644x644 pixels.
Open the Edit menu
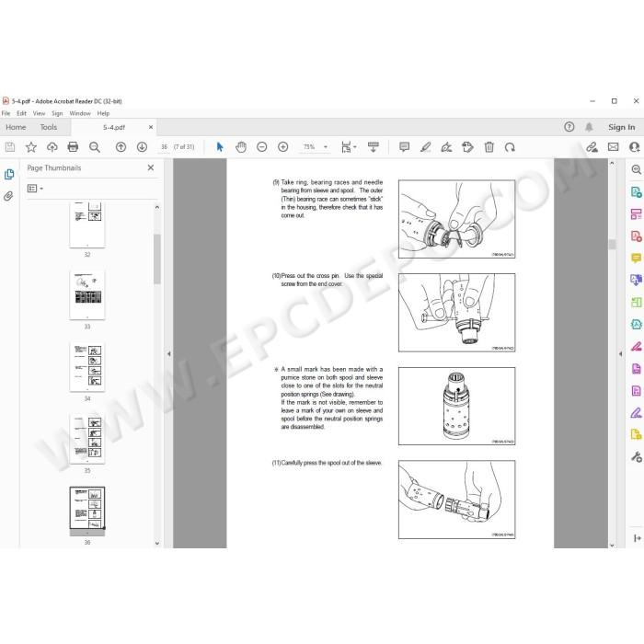pos(21,113)
